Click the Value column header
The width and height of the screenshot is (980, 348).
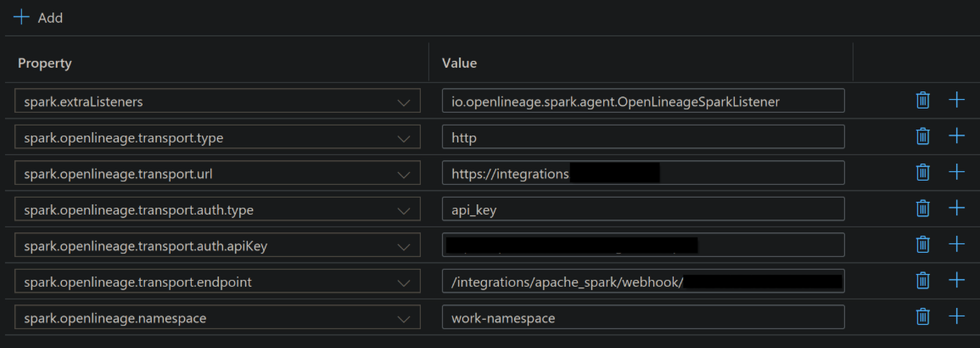[x=459, y=63]
